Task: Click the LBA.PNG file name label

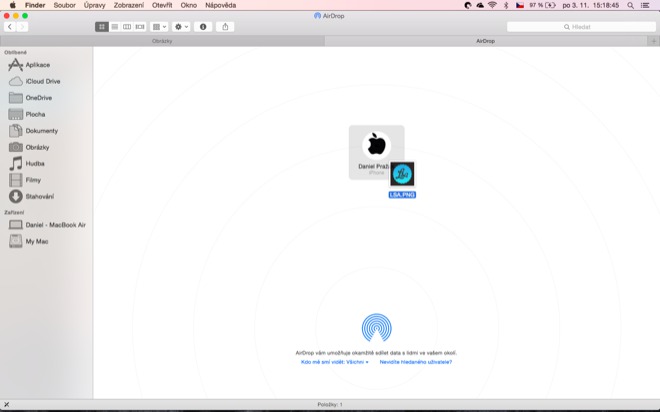Action: pos(402,195)
